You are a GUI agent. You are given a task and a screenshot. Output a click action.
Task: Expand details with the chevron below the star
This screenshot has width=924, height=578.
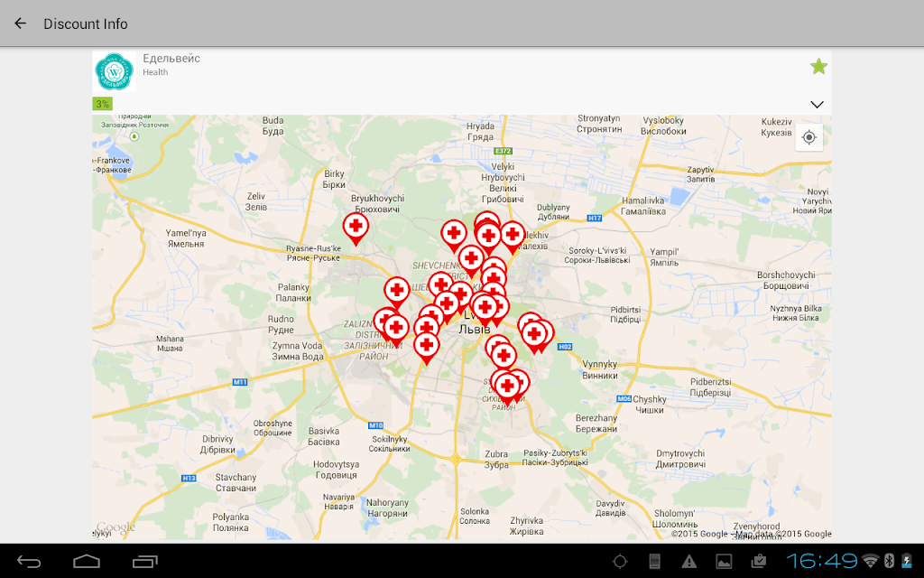(817, 105)
